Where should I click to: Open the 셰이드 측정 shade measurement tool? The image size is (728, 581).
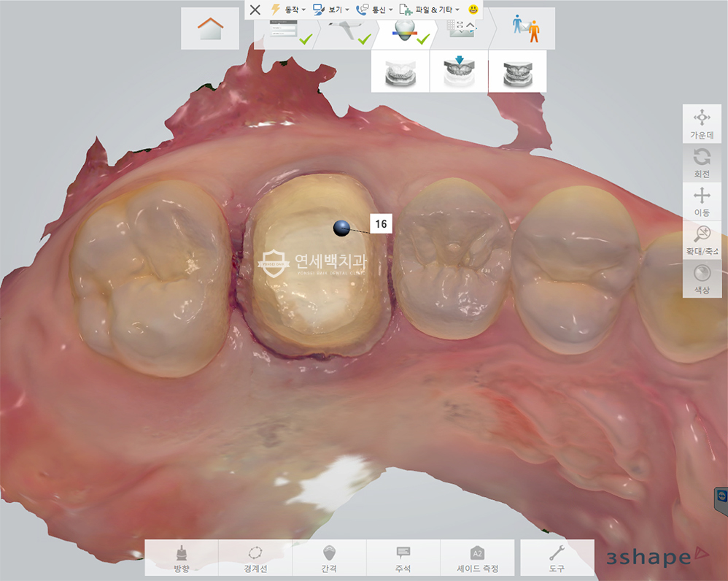pyautogui.click(x=477, y=558)
